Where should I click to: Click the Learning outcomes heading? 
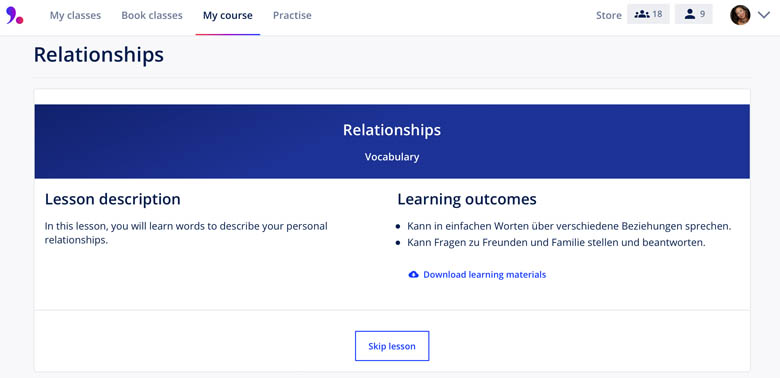click(467, 199)
